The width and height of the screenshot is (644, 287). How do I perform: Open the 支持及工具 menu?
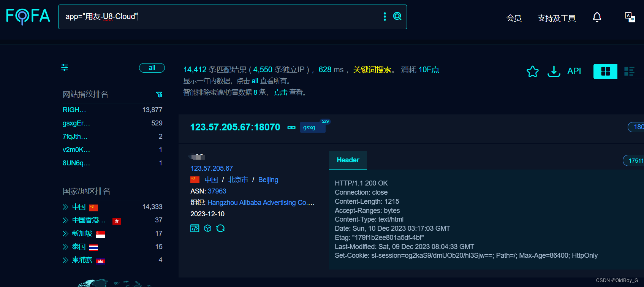pos(557,18)
